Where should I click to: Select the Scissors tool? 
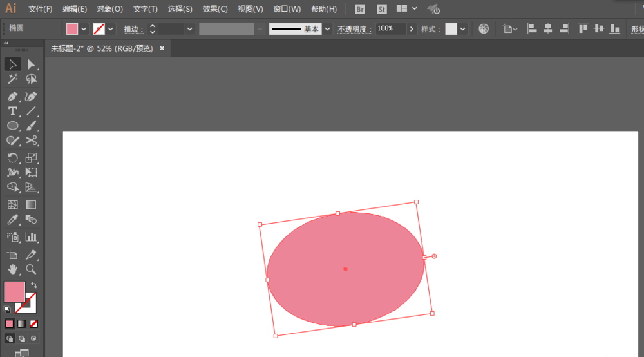point(31,140)
